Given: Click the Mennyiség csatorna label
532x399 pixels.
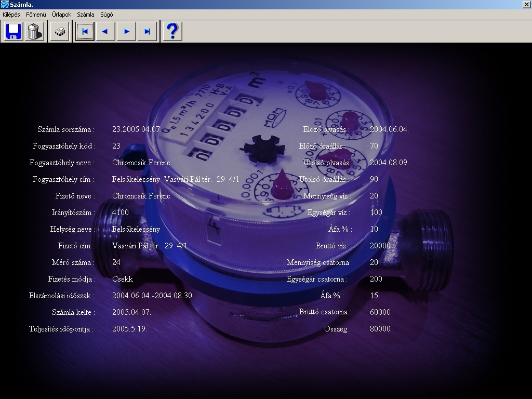Looking at the screenshot, I should pyautogui.click(x=320, y=262).
